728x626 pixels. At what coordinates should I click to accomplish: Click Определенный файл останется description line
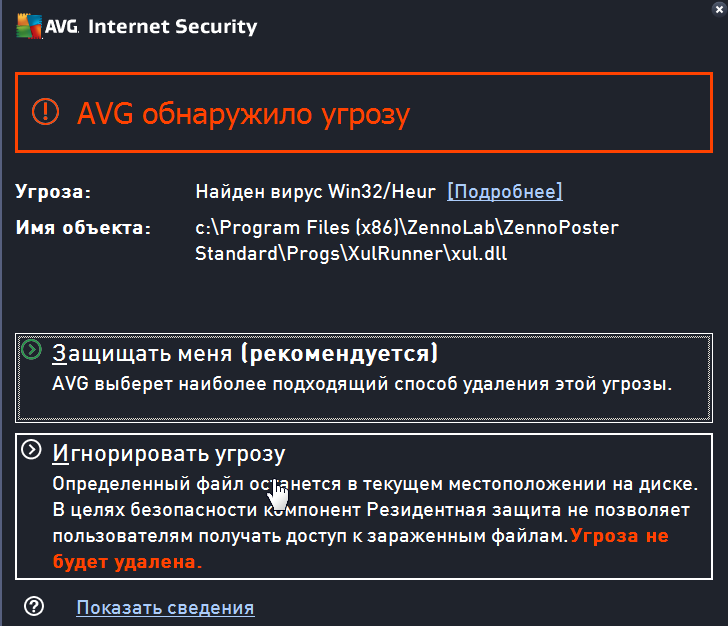[x=375, y=484]
